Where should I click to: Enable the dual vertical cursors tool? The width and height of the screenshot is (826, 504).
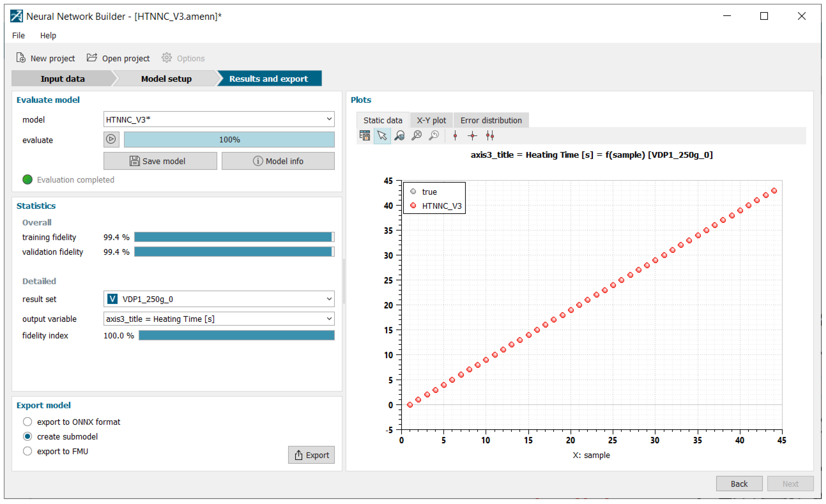pyautogui.click(x=490, y=136)
